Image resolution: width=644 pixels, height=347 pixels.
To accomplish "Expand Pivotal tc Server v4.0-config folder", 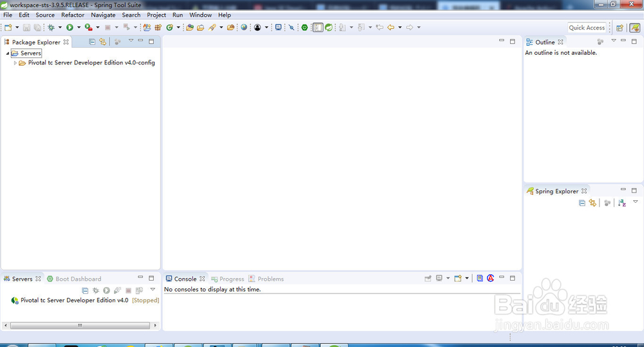I will tap(15, 63).
